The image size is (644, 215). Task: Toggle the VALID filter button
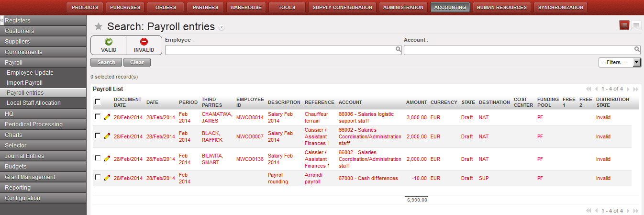pos(109,45)
